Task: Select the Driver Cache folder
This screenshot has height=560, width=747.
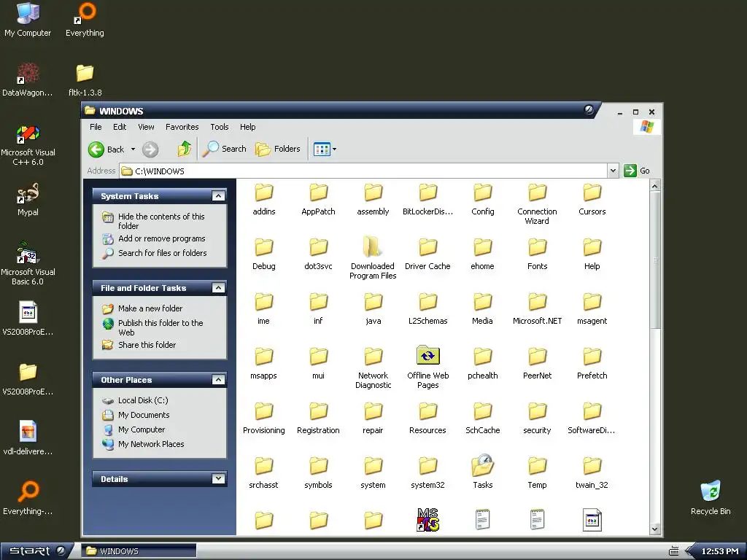Action: (x=427, y=254)
